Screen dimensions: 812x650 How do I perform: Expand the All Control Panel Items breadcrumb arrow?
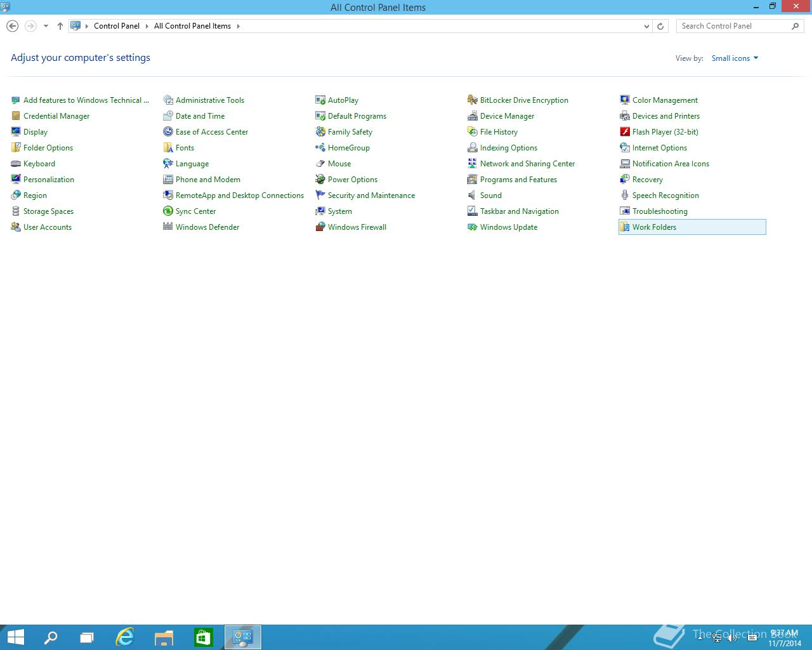coord(239,26)
